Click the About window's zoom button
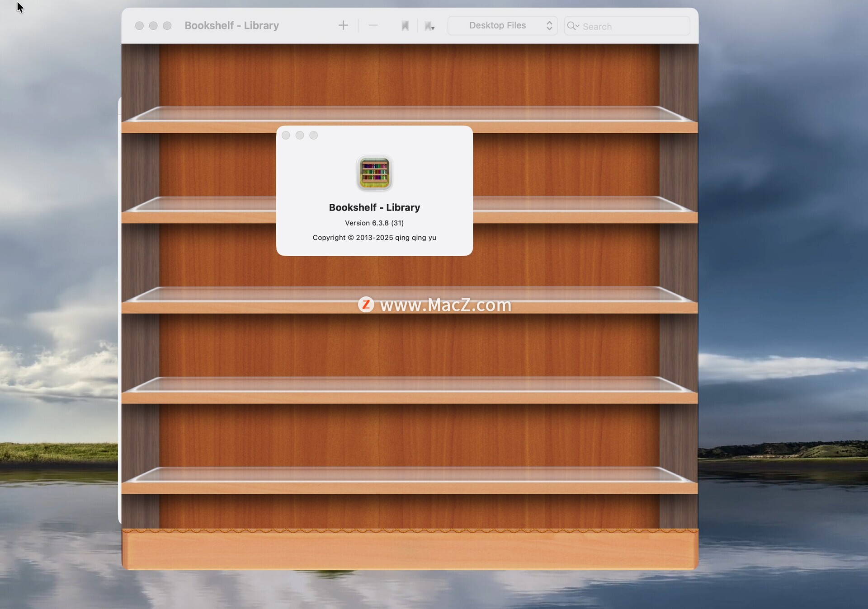The image size is (868, 609). coord(313,135)
